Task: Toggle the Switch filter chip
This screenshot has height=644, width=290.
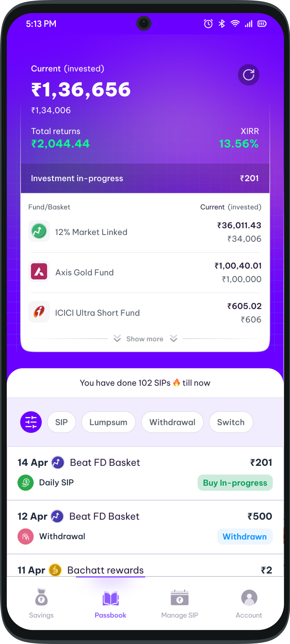Action: pyautogui.click(x=231, y=422)
